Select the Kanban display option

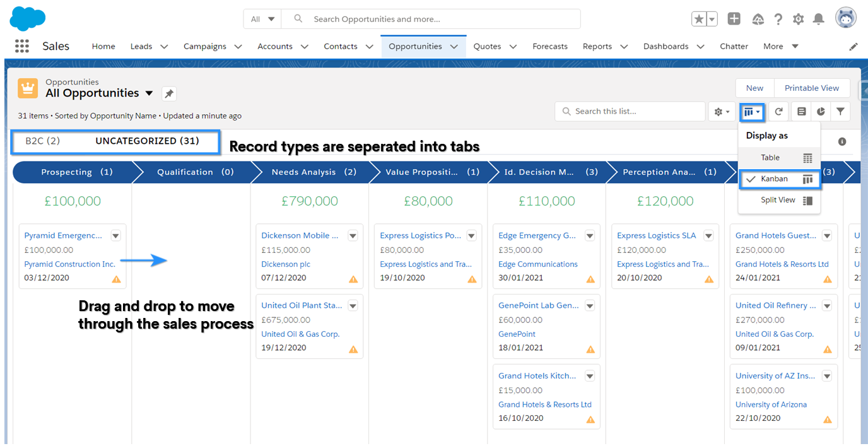pos(780,179)
